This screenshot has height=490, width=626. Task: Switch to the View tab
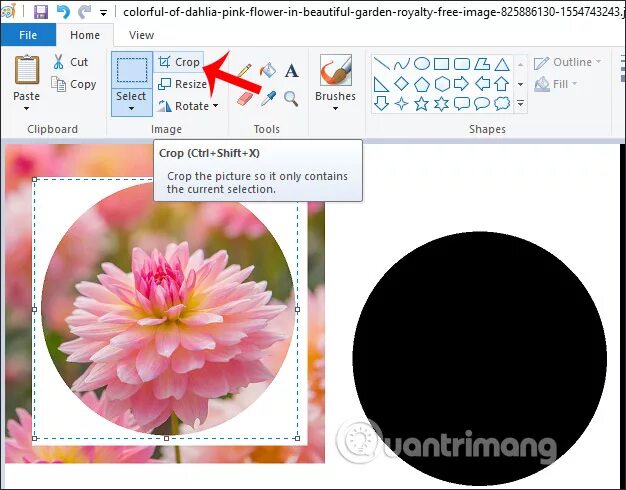click(141, 35)
